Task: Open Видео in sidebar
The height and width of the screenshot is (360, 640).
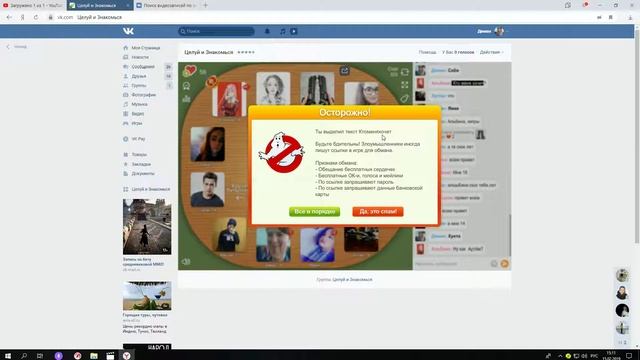Action: click(x=138, y=113)
